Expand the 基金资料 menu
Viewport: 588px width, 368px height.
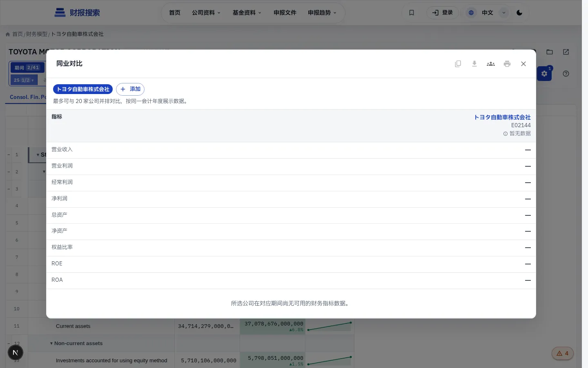[247, 13]
